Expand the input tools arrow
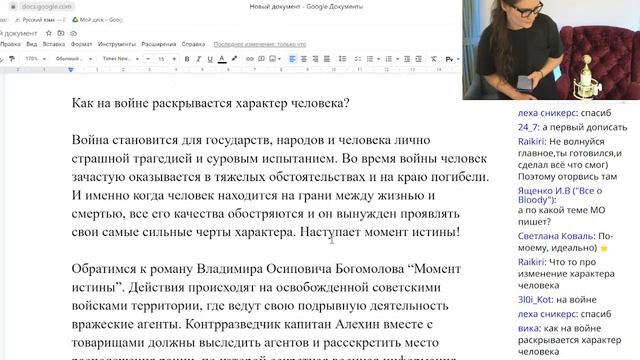The width and height of the screenshot is (640, 360). 458,59
